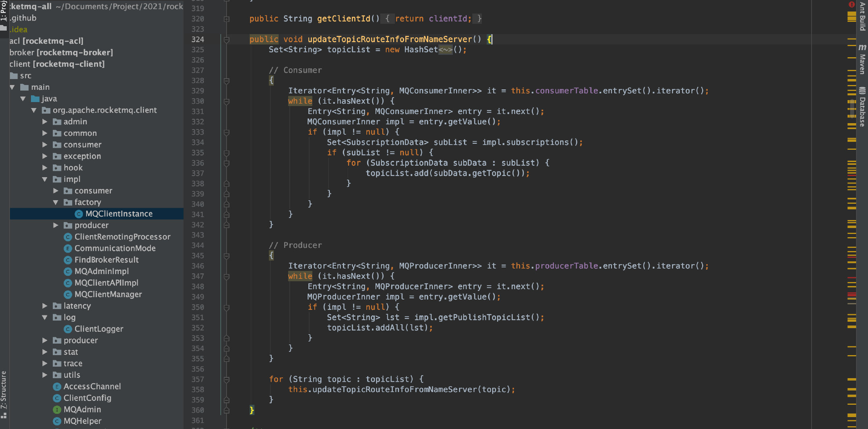
Task: Expand the latency package folder
Action: 45,306
